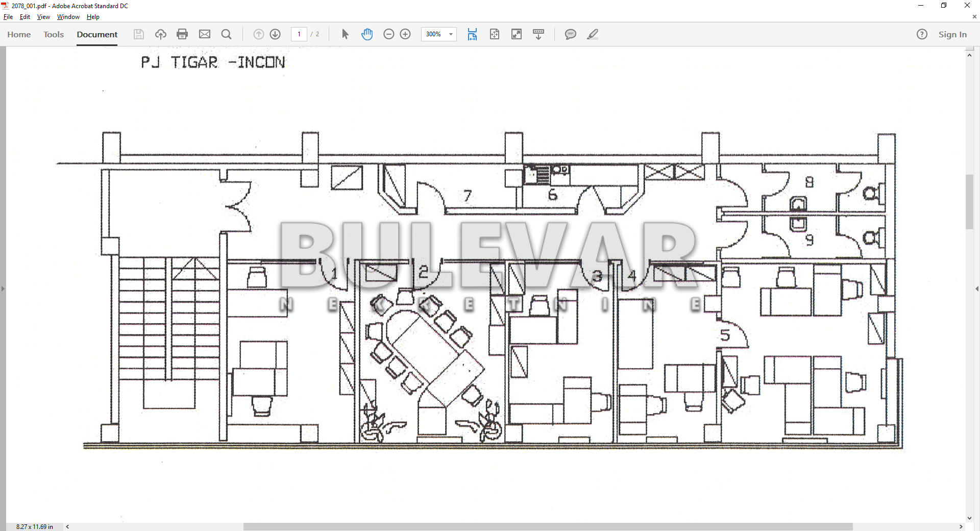Click the Print file icon
Image resolution: width=980 pixels, height=531 pixels.
point(182,34)
